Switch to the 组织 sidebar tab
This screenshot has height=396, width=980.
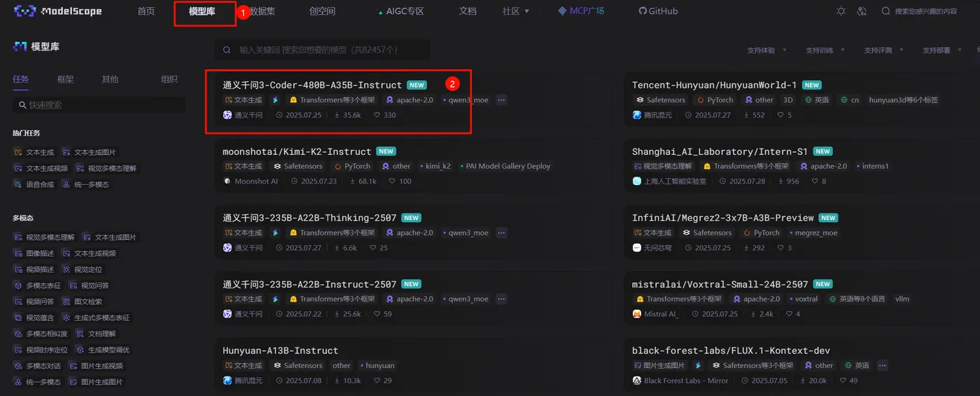169,79
